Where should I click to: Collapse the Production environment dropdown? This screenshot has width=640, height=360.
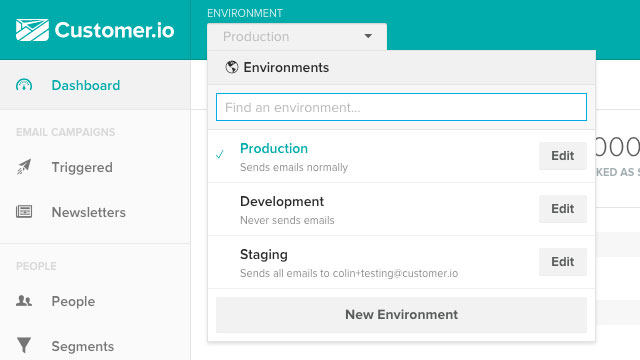pos(297,37)
